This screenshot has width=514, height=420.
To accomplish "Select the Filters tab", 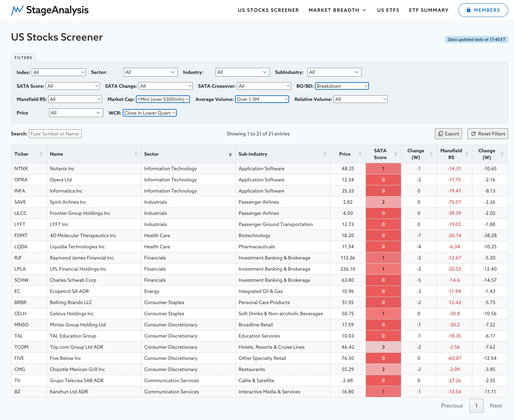I will [23, 58].
